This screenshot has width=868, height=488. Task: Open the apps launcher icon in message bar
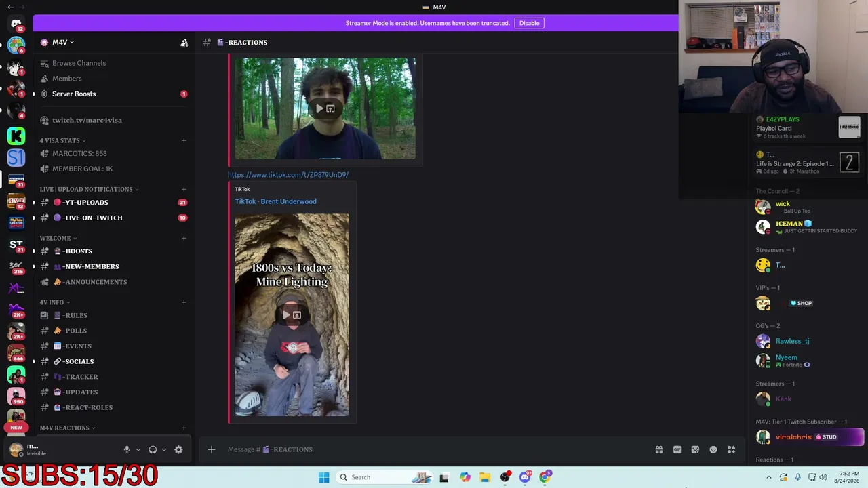[732, 449]
